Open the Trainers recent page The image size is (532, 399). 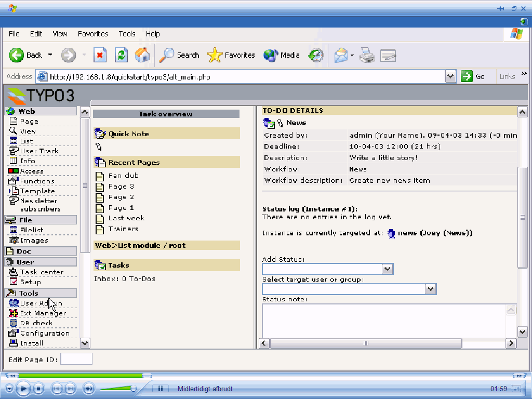123,229
